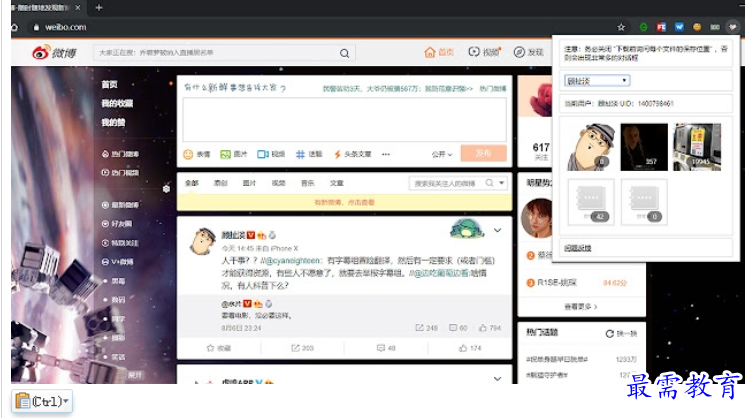Image resolution: width=748 pixels, height=418 pixels.
Task: Open a new browser tab with plus button
Action: tap(99, 8)
